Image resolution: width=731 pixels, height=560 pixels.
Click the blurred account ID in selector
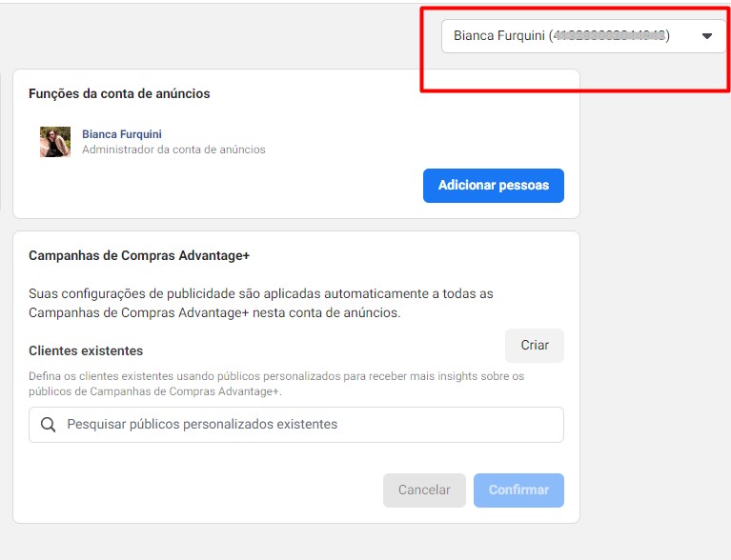[x=609, y=35]
